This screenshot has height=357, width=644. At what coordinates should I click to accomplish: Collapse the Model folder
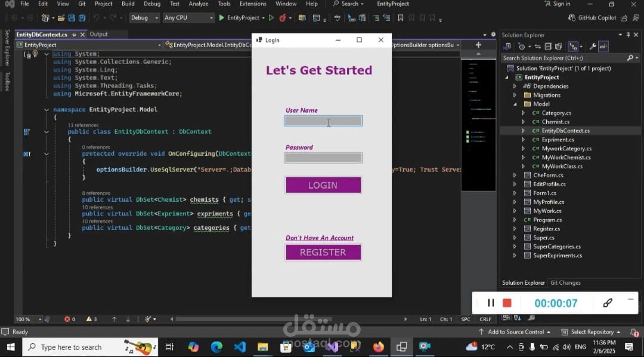pyautogui.click(x=515, y=104)
